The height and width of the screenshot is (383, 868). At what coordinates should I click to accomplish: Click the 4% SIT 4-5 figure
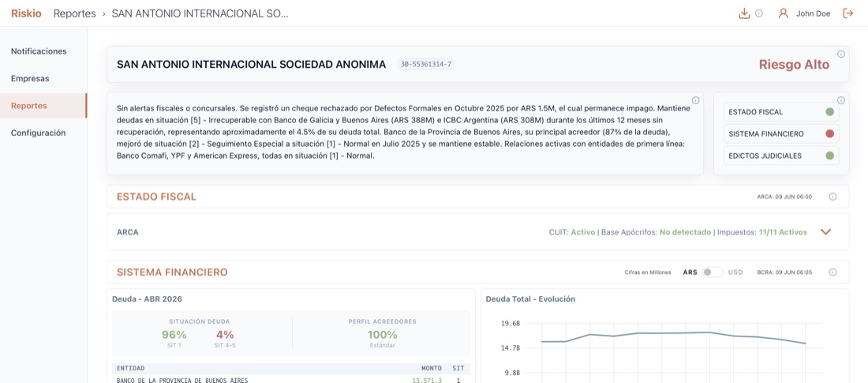click(x=225, y=338)
